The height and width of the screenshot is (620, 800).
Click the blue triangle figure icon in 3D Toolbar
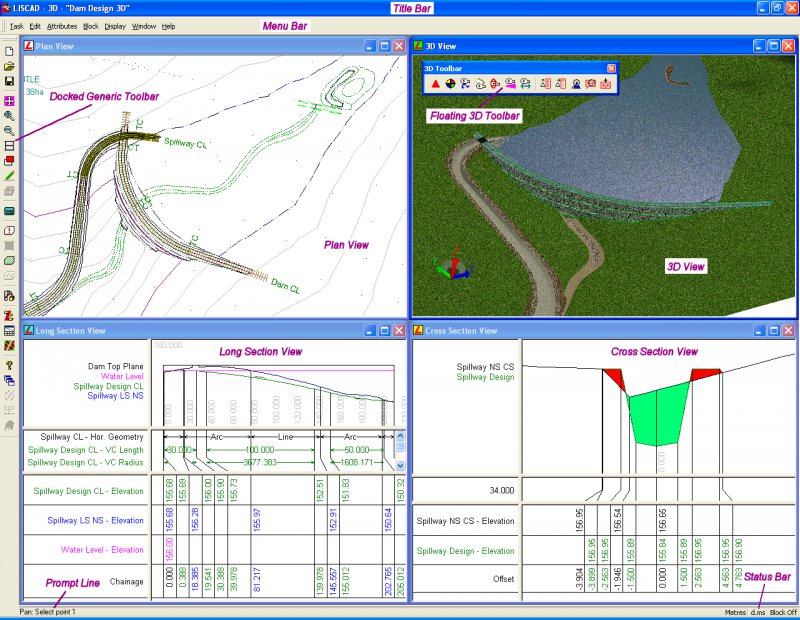576,84
